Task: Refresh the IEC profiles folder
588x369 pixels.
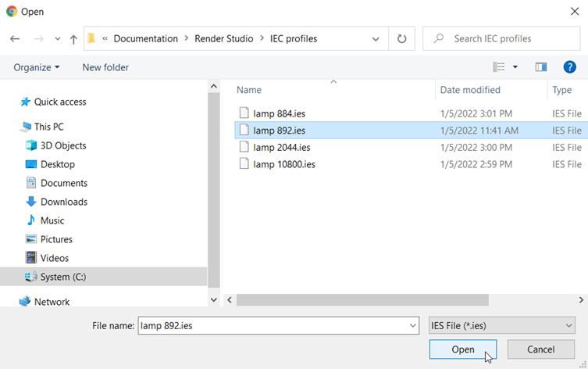Action: (401, 38)
